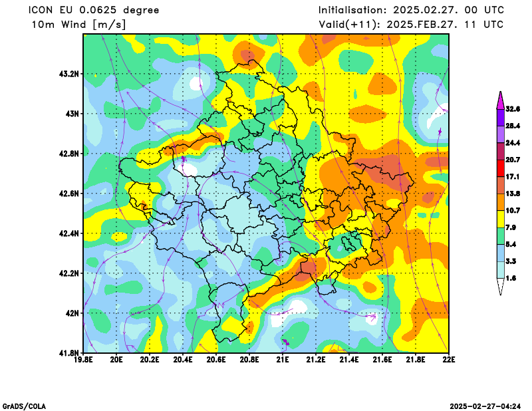Select the "20.7" legend value

point(513,160)
